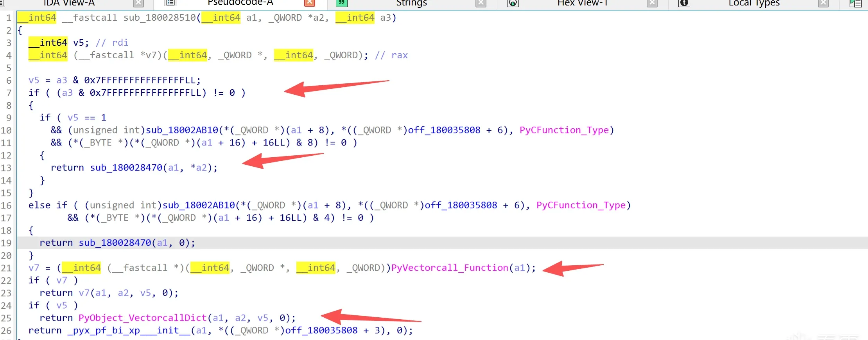This screenshot has height=340, width=868.
Task: Click 'v7(a1, a2, v5, 0)' call on line 23
Action: pyautogui.click(x=126, y=293)
